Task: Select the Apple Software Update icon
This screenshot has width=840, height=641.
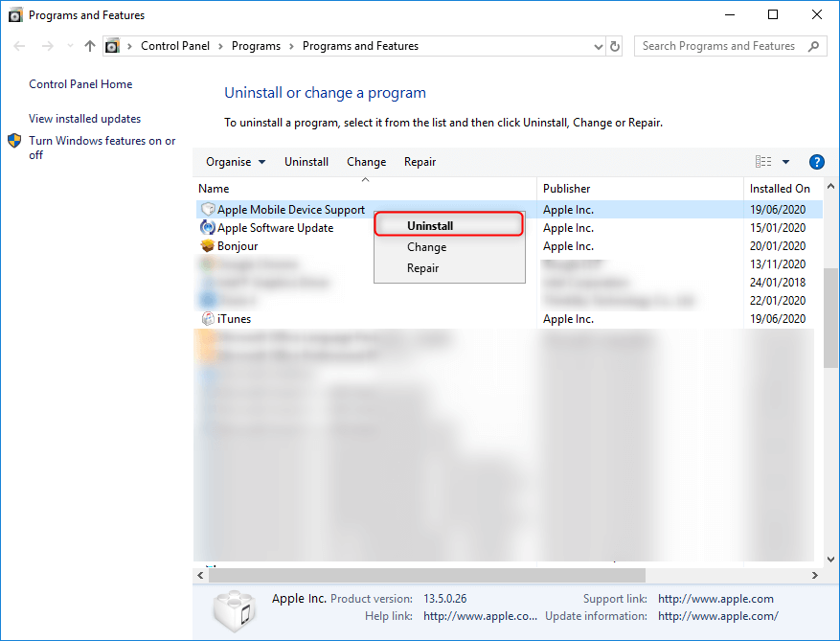Action: [x=207, y=228]
